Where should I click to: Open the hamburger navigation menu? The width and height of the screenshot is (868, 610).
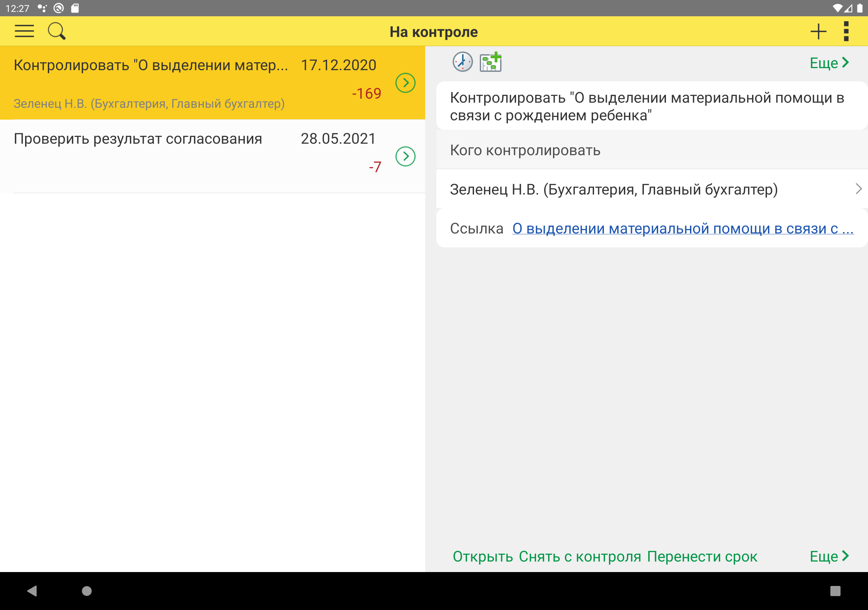point(24,32)
